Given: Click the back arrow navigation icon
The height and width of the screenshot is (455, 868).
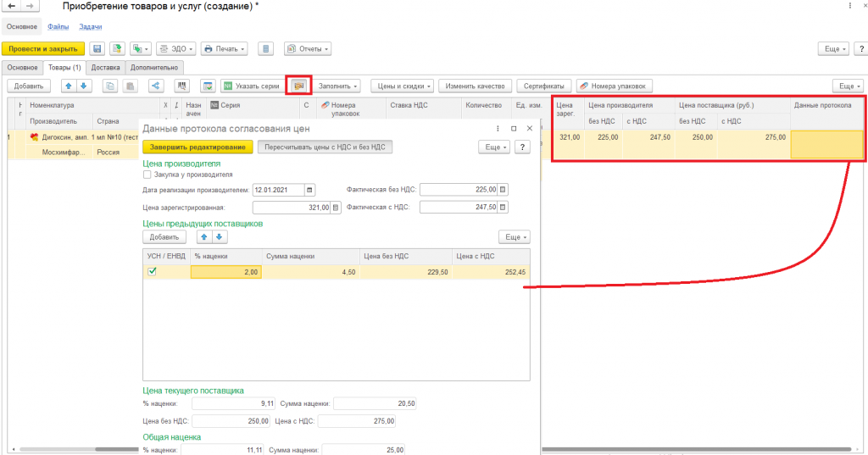Looking at the screenshot, I should coord(11,6).
